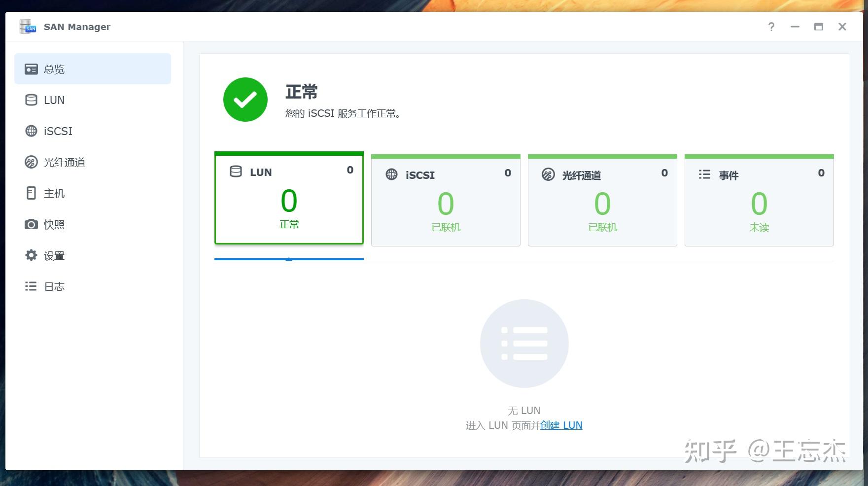Click the 已联机 label on iSCSI card
This screenshot has height=486, width=868.
[446, 227]
